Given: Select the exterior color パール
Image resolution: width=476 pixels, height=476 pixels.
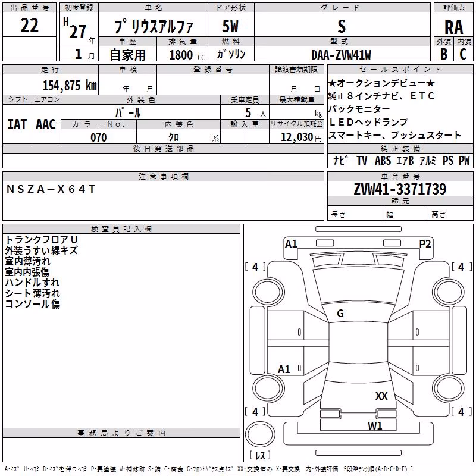Looking at the screenshot, I should (x=128, y=113).
